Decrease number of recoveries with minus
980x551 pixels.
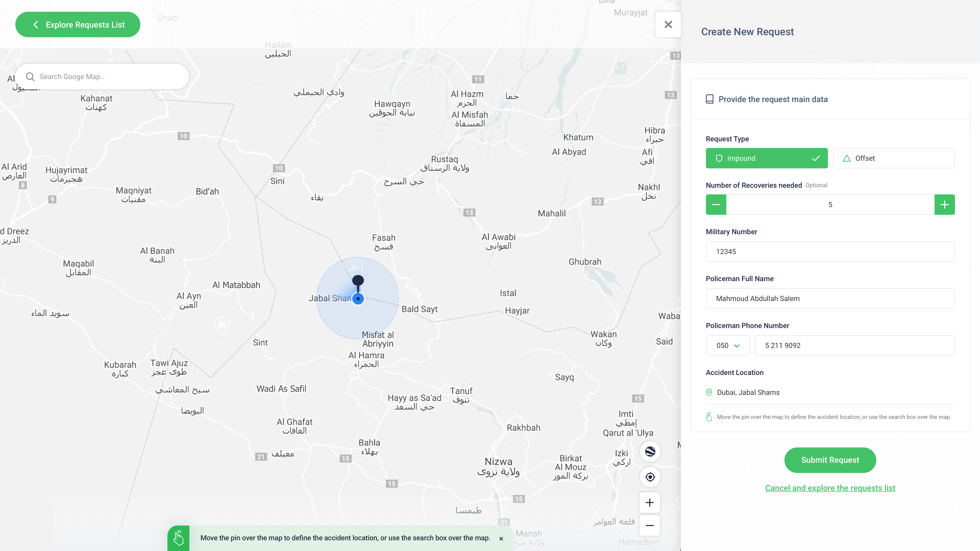pos(716,205)
